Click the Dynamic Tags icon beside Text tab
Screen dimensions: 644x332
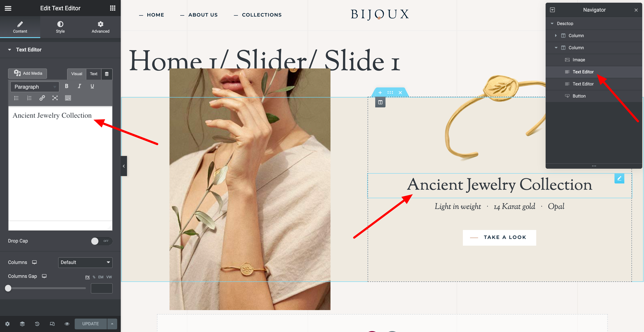tap(107, 74)
